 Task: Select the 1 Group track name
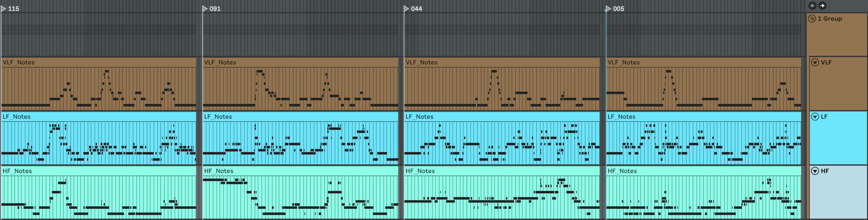(830, 19)
